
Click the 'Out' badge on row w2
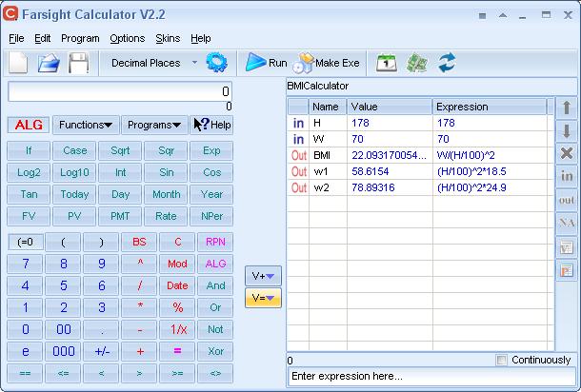[299, 188]
